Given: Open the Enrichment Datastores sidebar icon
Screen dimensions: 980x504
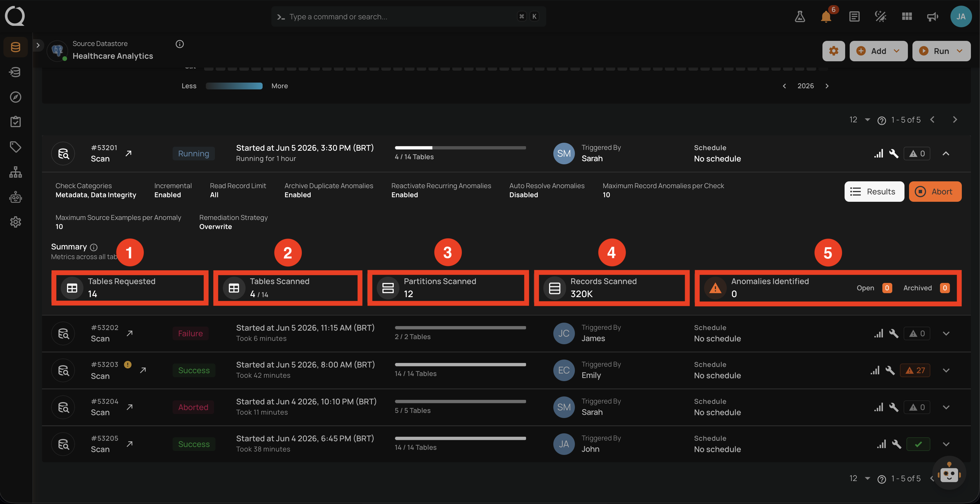Looking at the screenshot, I should click(16, 72).
